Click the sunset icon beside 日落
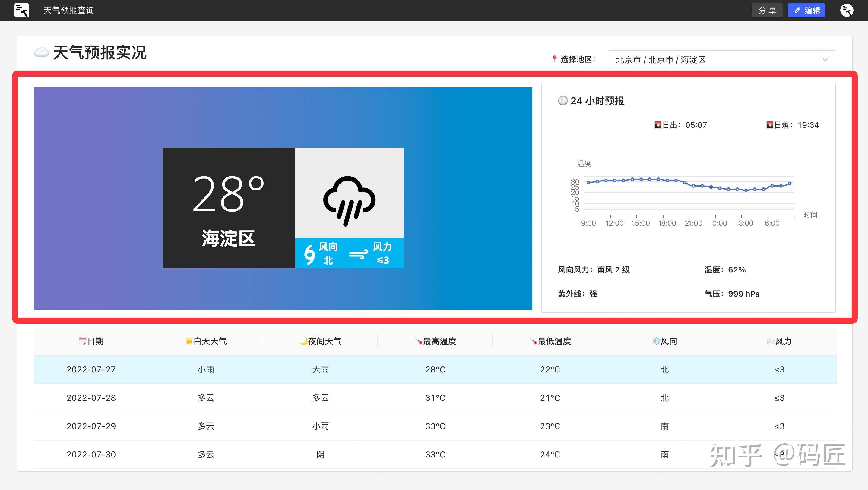This screenshot has height=490, width=868. pos(770,125)
